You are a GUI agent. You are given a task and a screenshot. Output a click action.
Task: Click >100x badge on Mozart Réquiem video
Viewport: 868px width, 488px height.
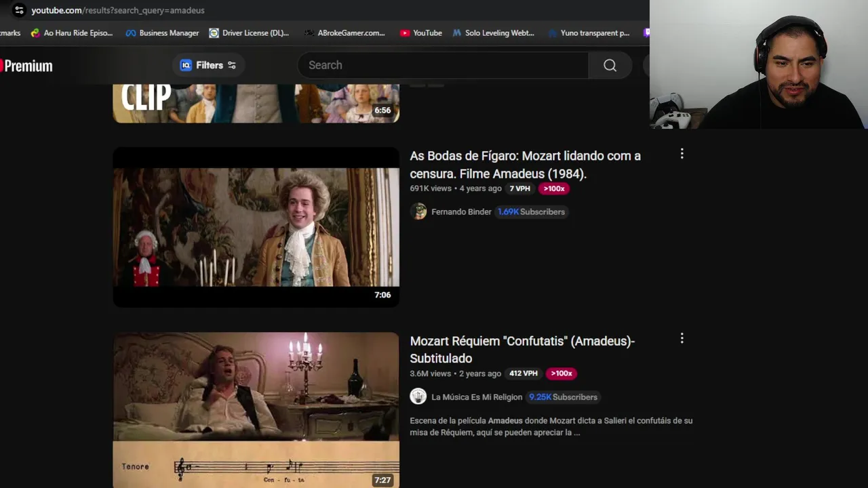[561, 373]
